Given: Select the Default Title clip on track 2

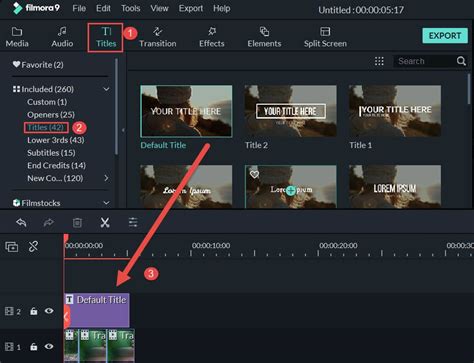Looking at the screenshot, I should pyautogui.click(x=97, y=310).
